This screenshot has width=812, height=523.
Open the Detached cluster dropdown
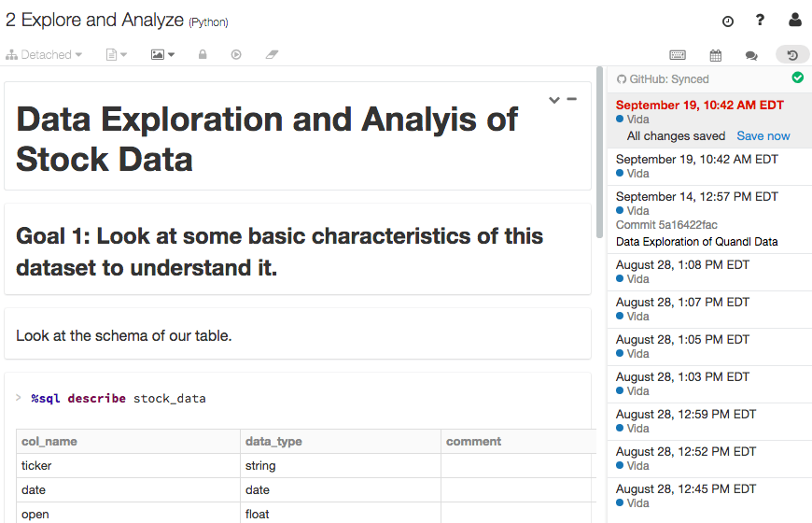(x=44, y=55)
